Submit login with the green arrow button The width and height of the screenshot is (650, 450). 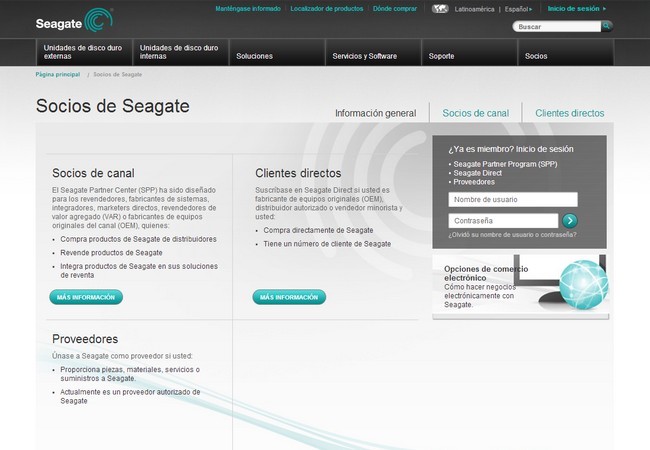[570, 221]
